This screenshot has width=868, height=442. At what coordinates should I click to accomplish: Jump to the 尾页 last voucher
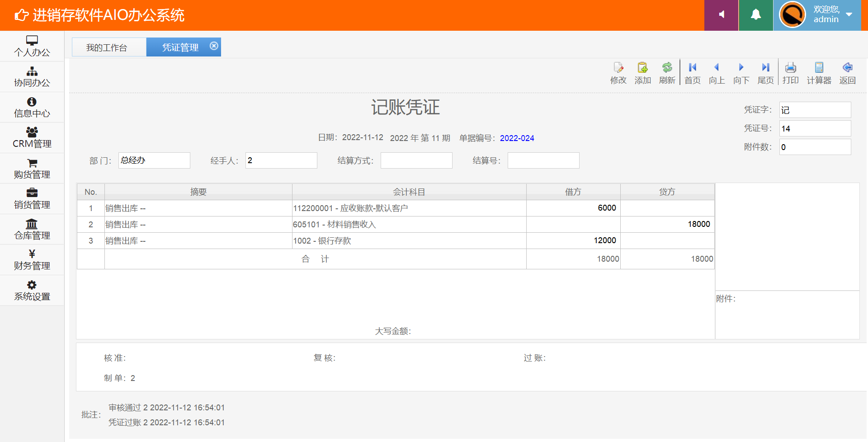coord(765,73)
